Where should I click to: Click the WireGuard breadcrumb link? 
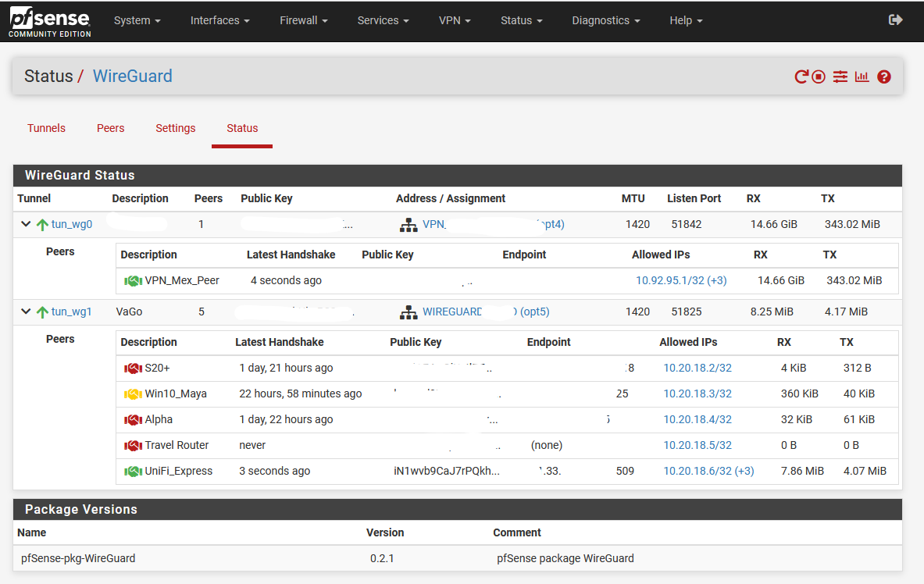pyautogui.click(x=133, y=76)
